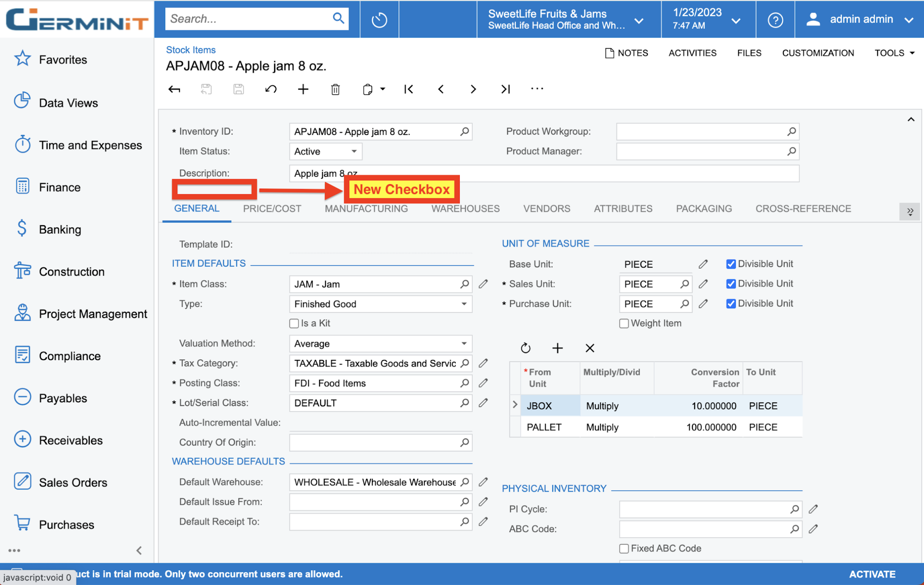Select the Purchases module in the sidebar
The image size is (924, 585).
coord(66,524)
